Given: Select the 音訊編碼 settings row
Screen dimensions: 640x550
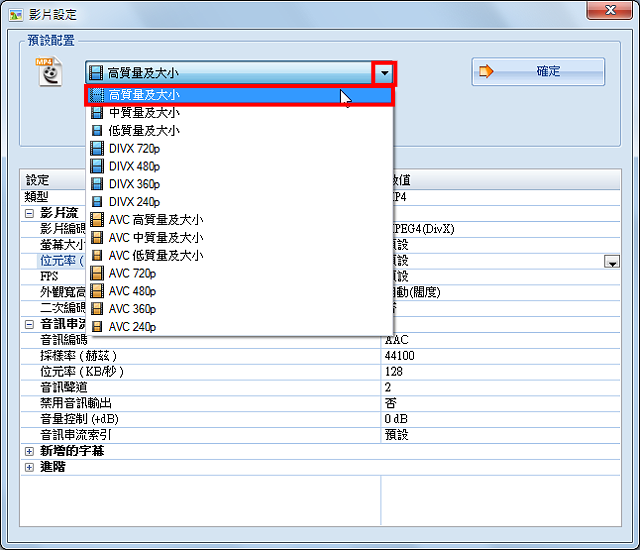Looking at the screenshot, I should point(320,340).
